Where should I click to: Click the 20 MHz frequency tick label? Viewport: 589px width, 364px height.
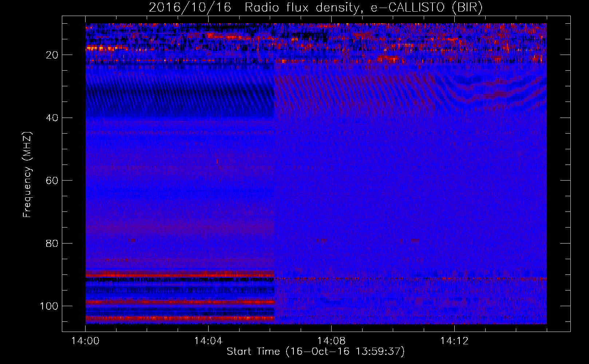(x=52, y=55)
